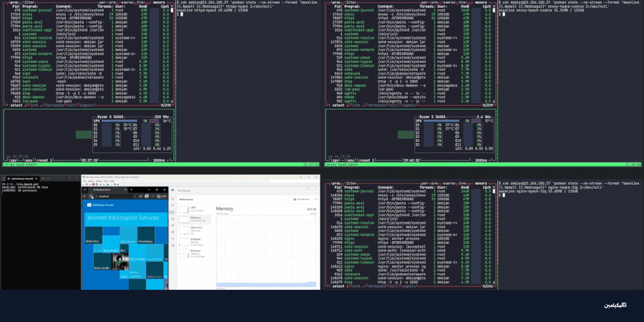The height and width of the screenshot is (322, 644).
Task: Click previous sort arrow left of memory, nginx pane
Action: click(x=472, y=184)
